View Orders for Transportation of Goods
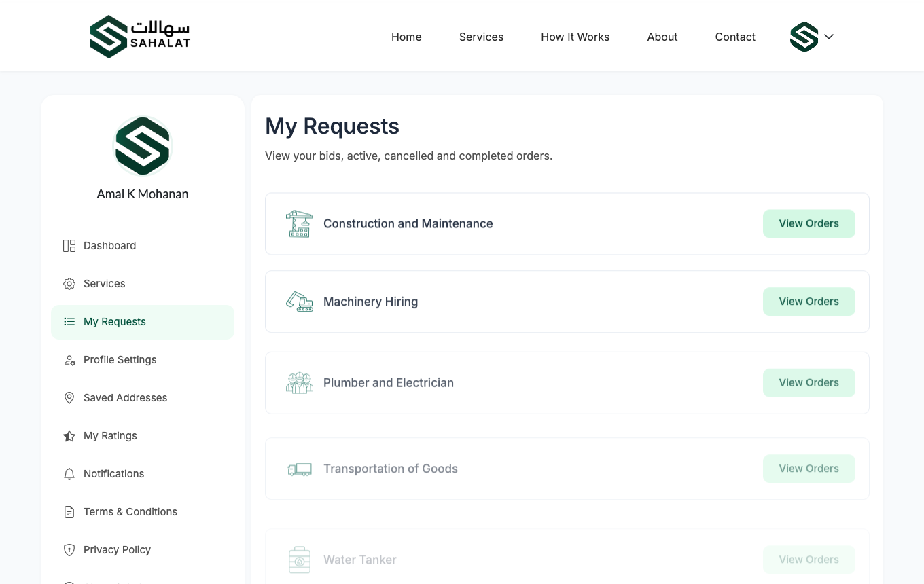The width and height of the screenshot is (924, 584). tap(808, 469)
